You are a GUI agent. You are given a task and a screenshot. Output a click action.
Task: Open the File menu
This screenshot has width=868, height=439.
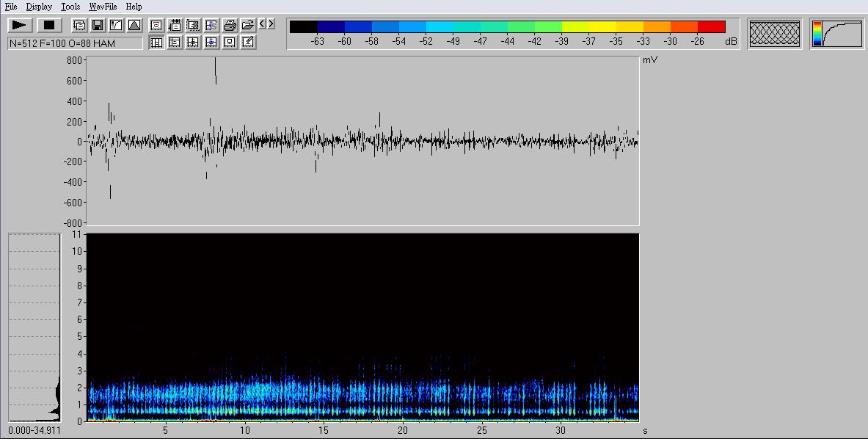[x=11, y=7]
